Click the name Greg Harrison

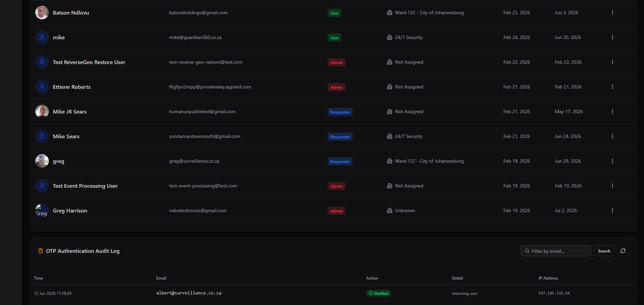coord(70,210)
